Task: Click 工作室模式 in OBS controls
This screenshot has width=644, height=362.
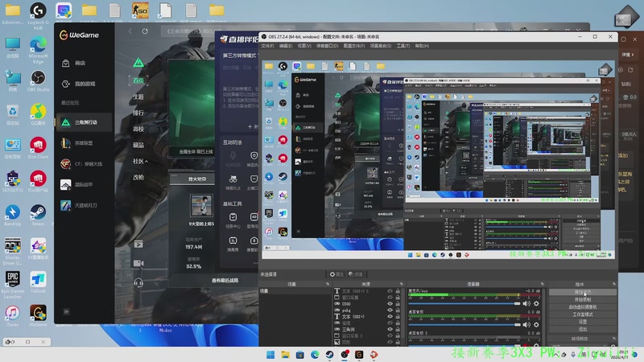Action: click(582, 315)
